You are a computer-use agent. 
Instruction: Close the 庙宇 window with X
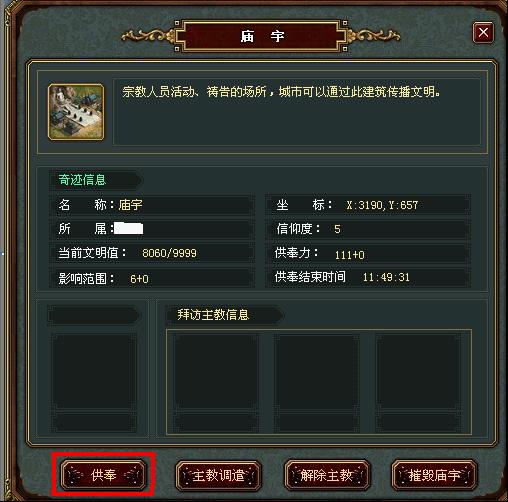coord(483,33)
